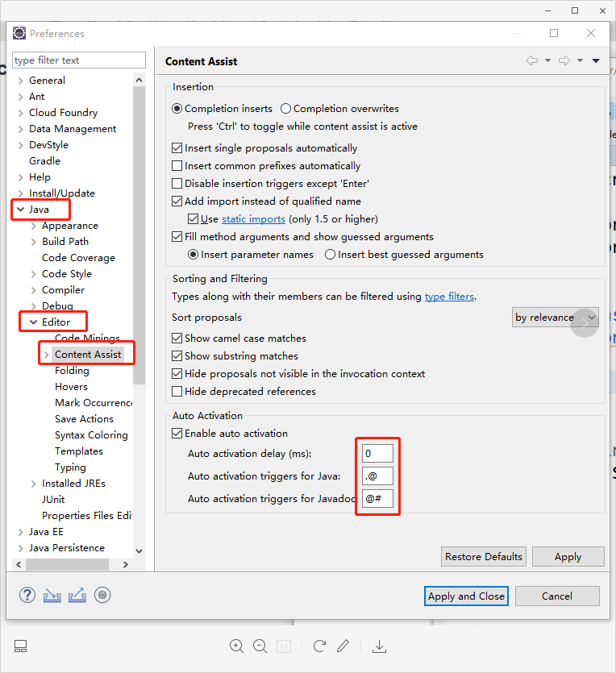Screen dimensions: 616x673
Task: Toggle Show camel case matches
Action: [x=177, y=339]
